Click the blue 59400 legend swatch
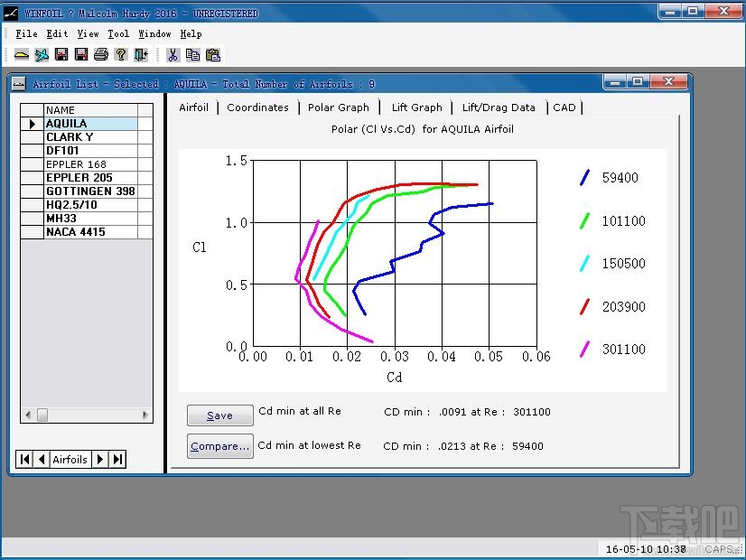This screenshot has width=746, height=560. (584, 177)
